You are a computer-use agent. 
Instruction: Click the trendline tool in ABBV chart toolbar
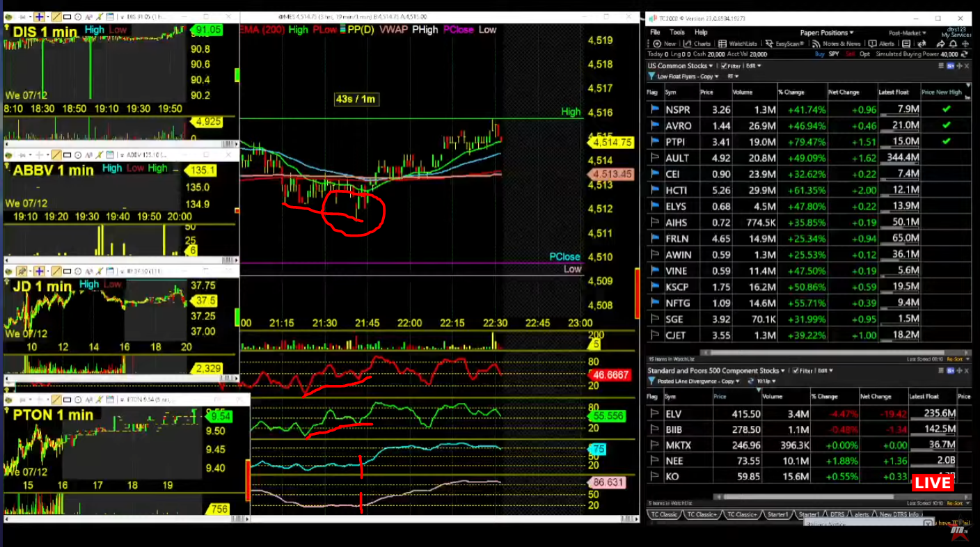56,154
